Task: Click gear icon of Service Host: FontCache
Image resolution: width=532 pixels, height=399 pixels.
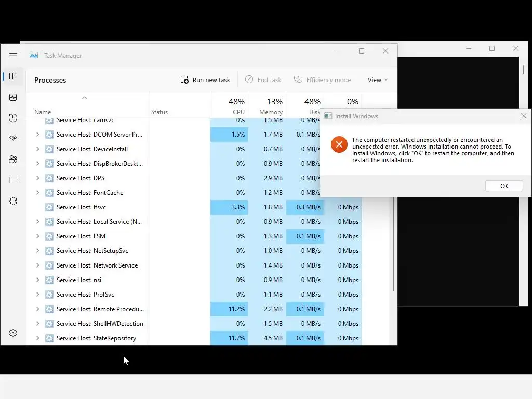Action: [49, 192]
